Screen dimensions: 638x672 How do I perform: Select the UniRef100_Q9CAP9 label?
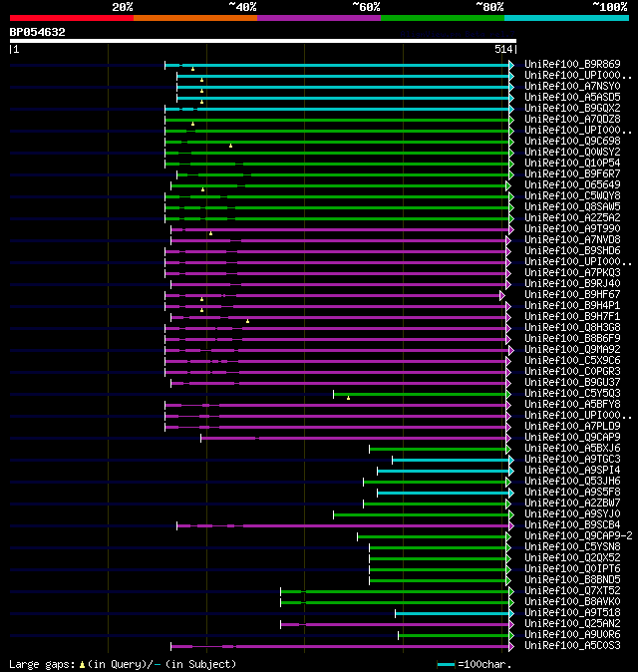tap(572, 437)
